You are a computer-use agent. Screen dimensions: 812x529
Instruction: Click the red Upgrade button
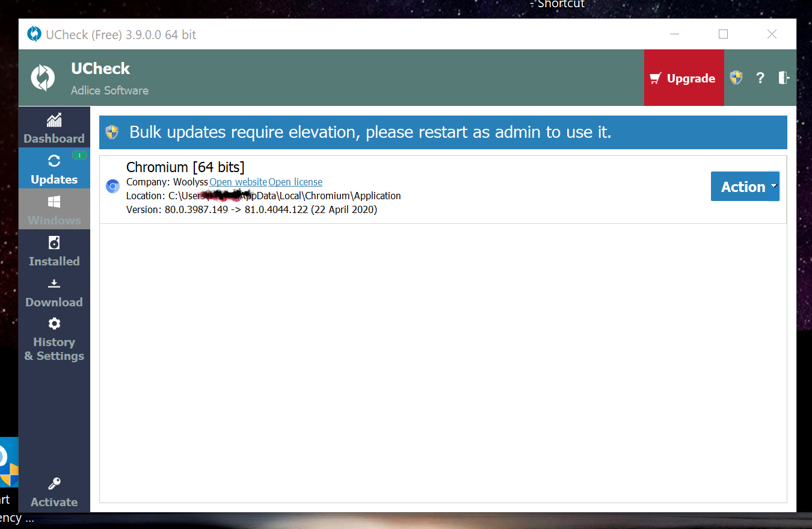(x=684, y=78)
